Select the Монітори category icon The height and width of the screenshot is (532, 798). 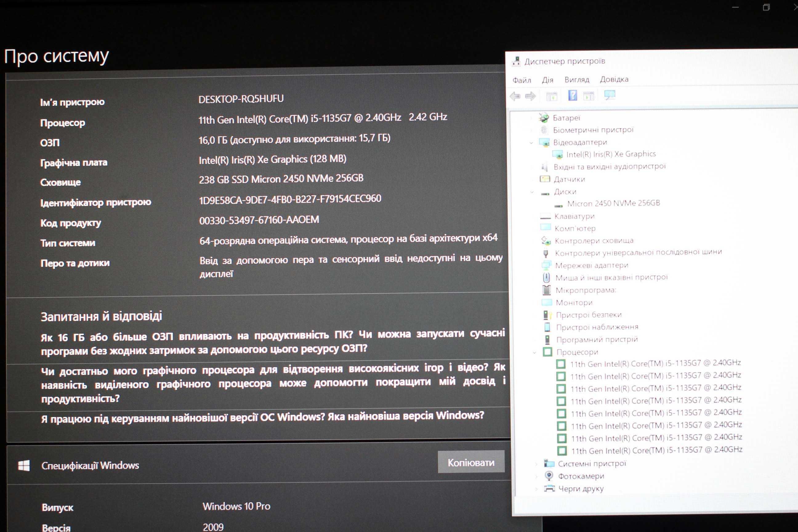547,302
